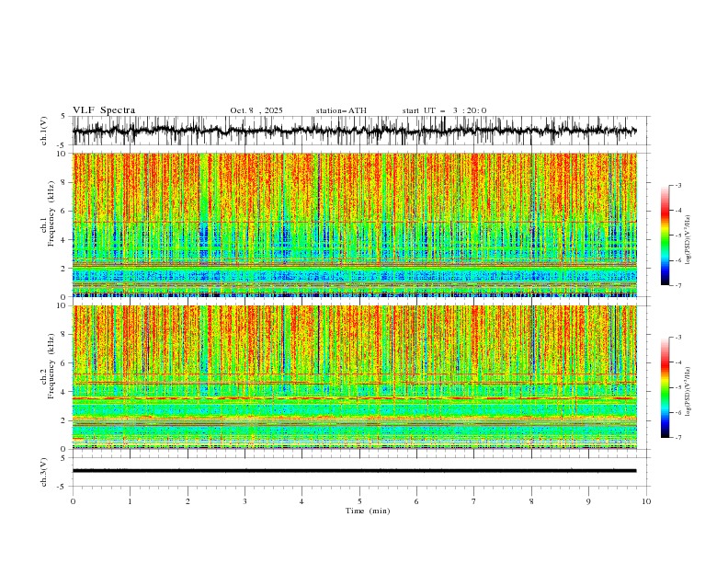Click the time axis tick label '8'
This screenshot has width=728, height=563.
pos(531,501)
